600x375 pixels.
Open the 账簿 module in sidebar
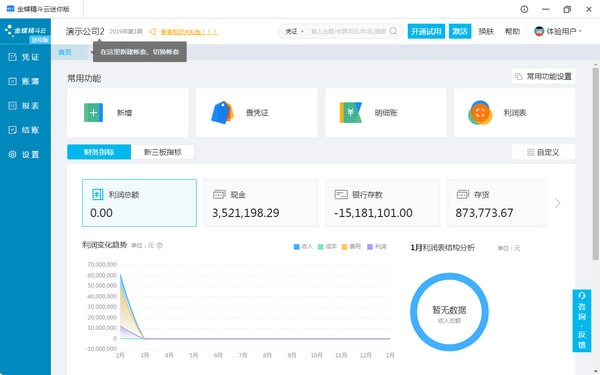25,81
